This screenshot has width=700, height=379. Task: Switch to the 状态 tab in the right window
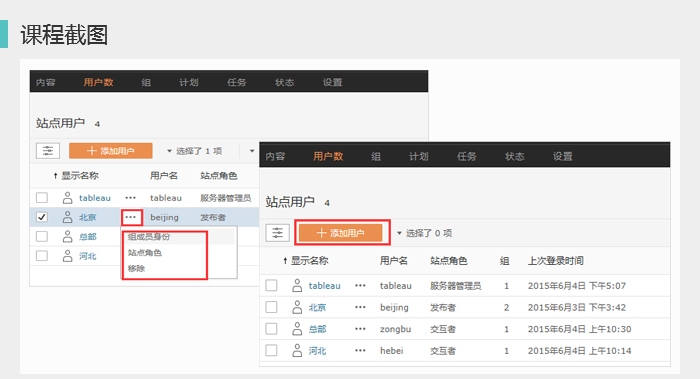(514, 156)
